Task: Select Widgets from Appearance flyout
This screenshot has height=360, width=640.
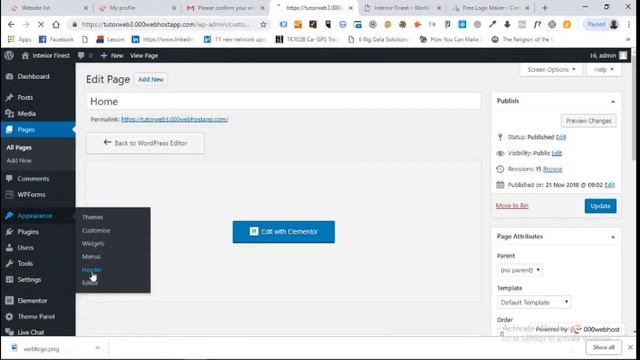Action: [93, 243]
